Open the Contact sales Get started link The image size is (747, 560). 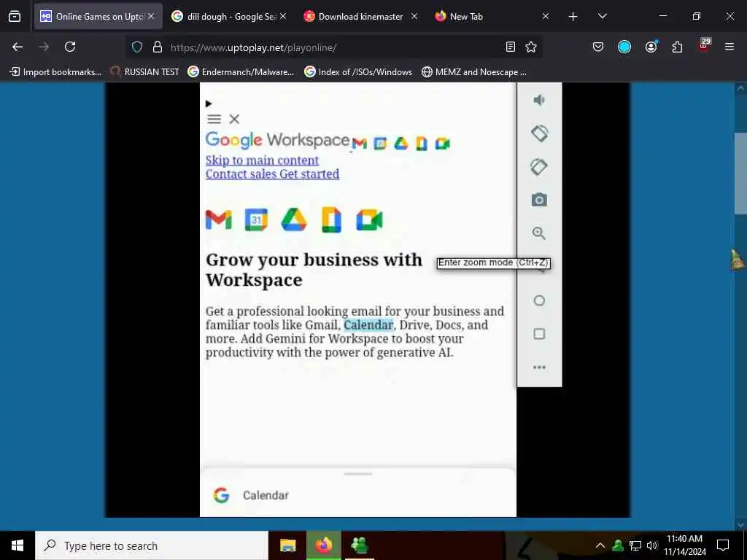pyautogui.click(x=273, y=174)
